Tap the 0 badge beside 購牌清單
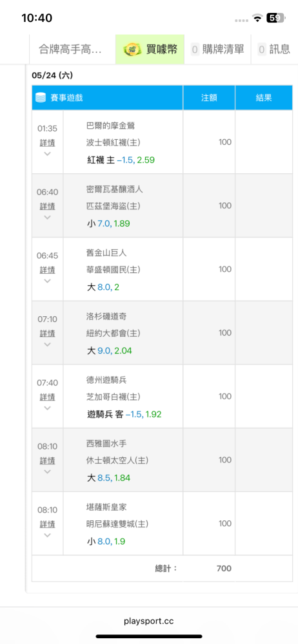 195,50
